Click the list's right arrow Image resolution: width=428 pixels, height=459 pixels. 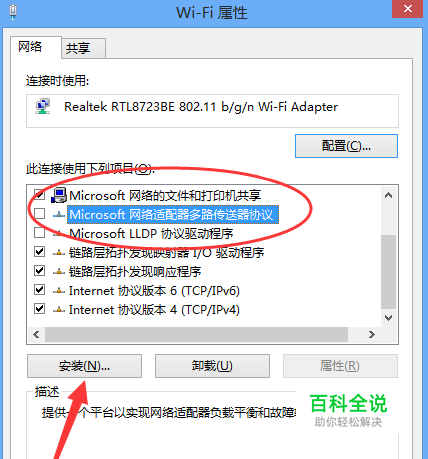coord(372,334)
